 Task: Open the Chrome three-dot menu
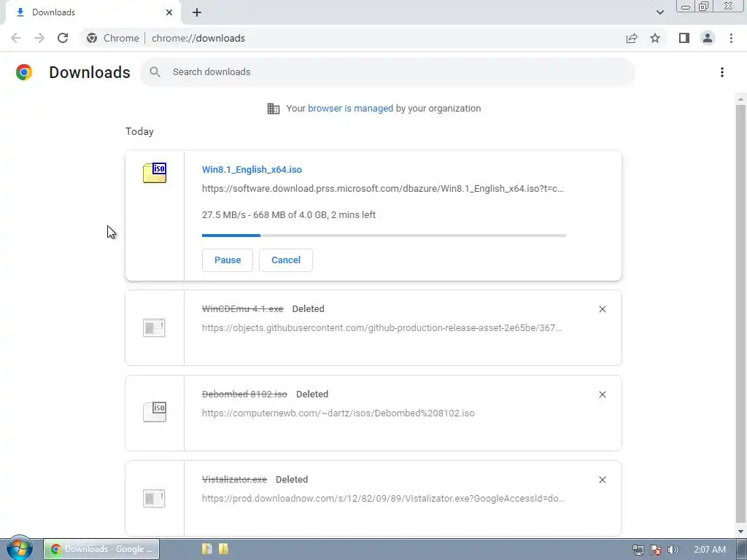click(x=731, y=38)
